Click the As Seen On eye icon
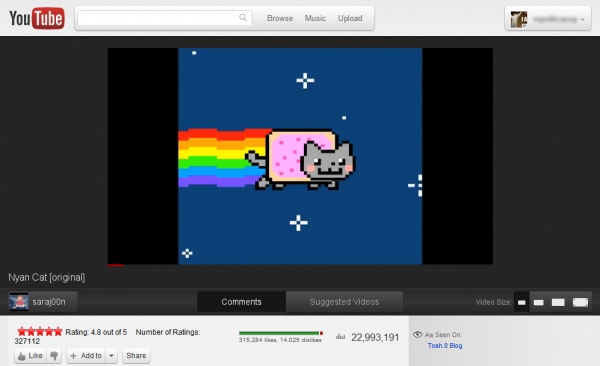 [x=417, y=335]
